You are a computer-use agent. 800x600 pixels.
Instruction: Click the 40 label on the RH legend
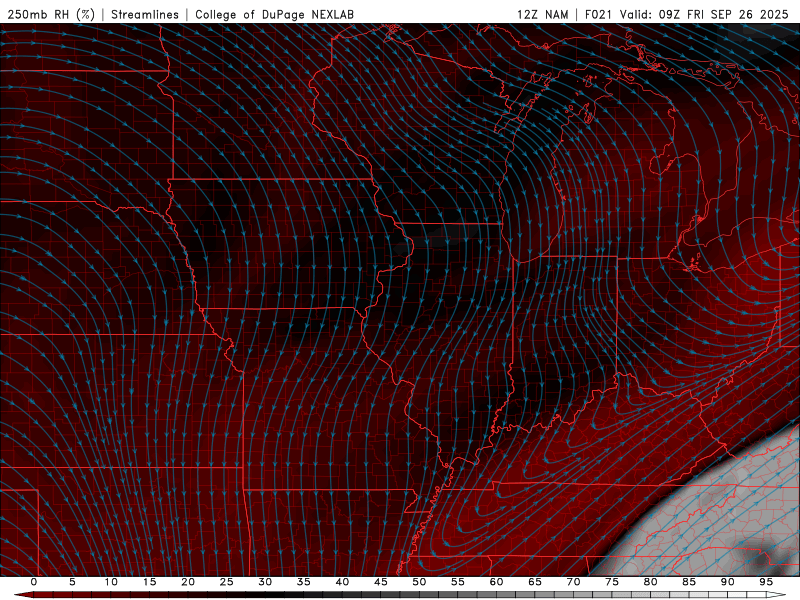[342, 582]
